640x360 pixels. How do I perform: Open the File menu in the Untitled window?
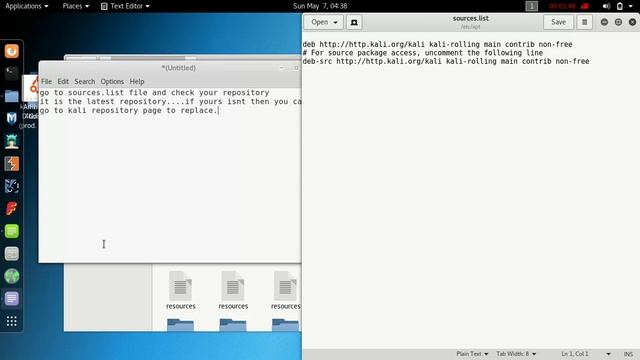pos(47,82)
